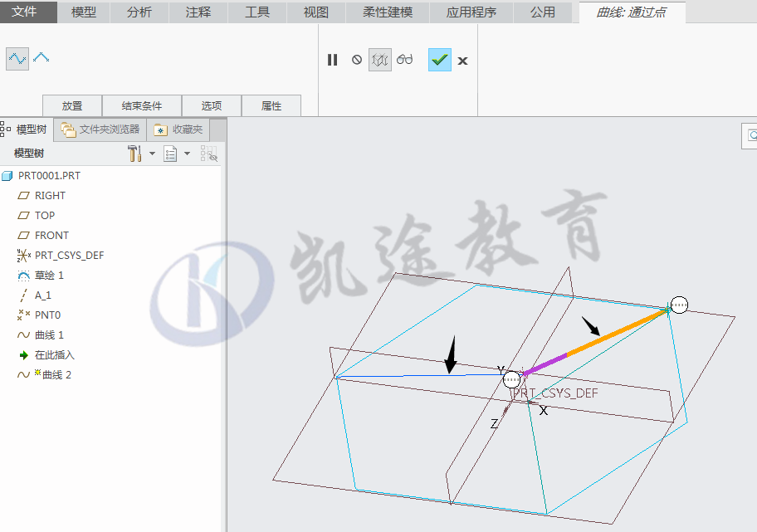Click the orange curve segment in viewport
The image size is (757, 532).
tap(617, 333)
